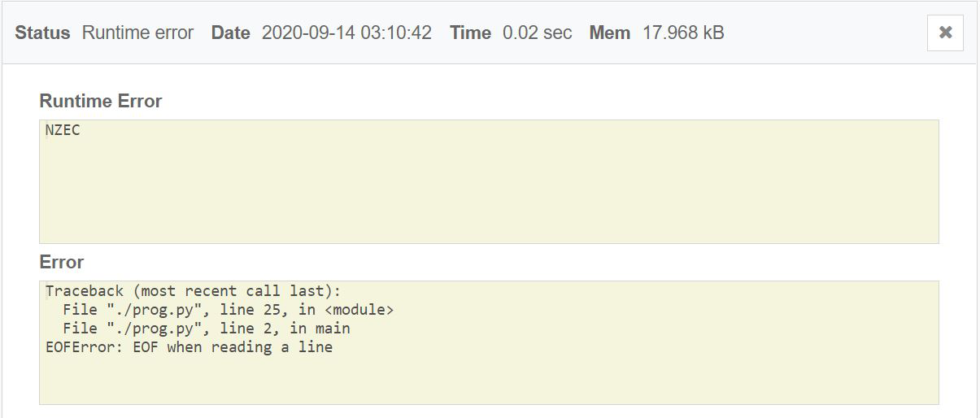Screen dimensions: 980x418
Task: Select the 0.02 sec time value
Action: click(x=537, y=33)
